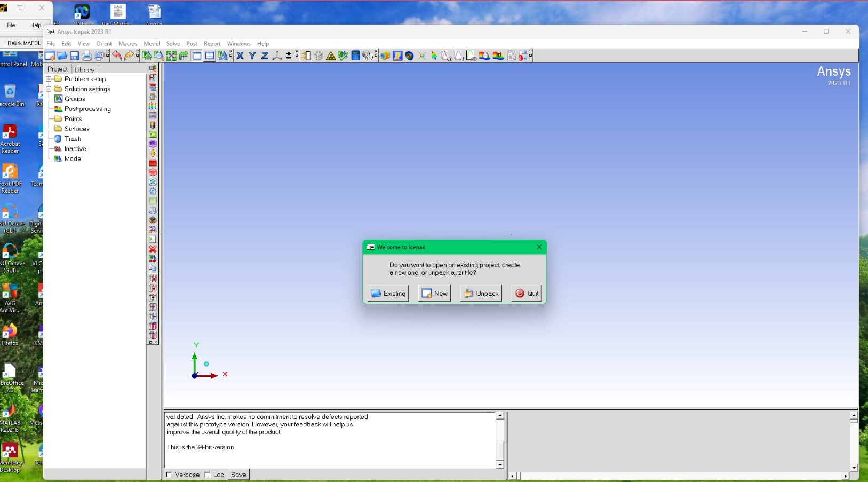Open the File menu in Icepak
The height and width of the screenshot is (482, 868).
click(51, 44)
